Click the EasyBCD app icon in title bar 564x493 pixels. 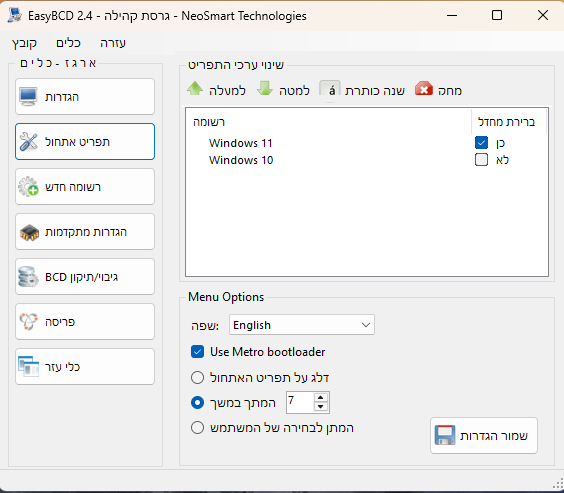15,15
